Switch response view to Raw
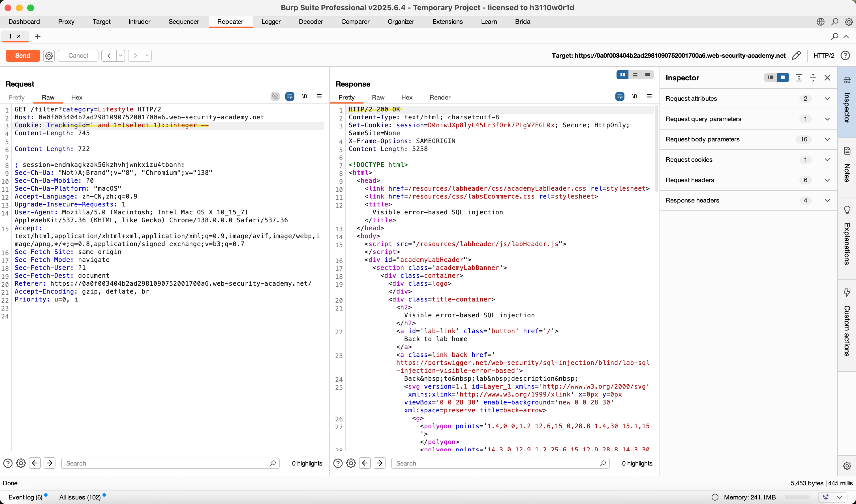856x504 pixels. coord(378,98)
